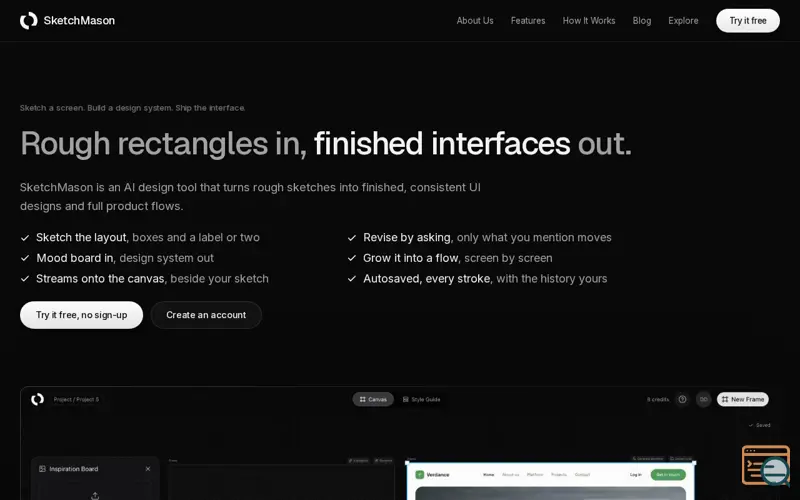
Task: Click the round avatar icon in preview toolbar
Action: pyautogui.click(x=704, y=399)
